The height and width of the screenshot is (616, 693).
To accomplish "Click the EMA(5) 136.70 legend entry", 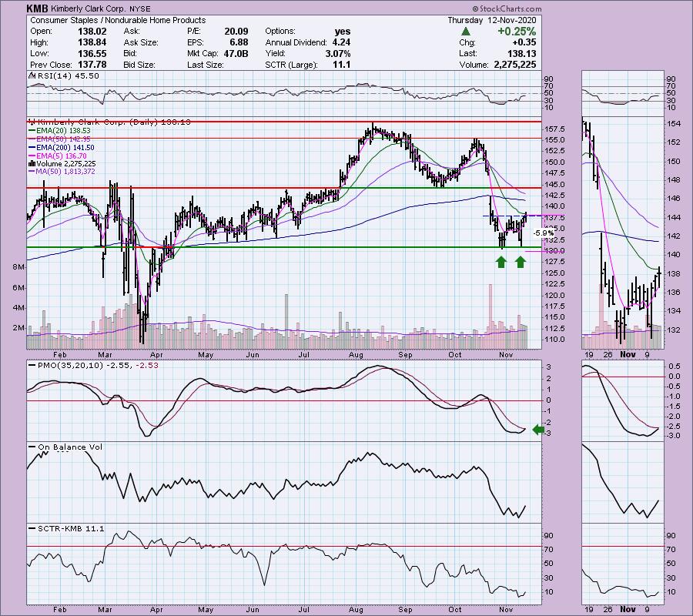I will click(x=58, y=156).
